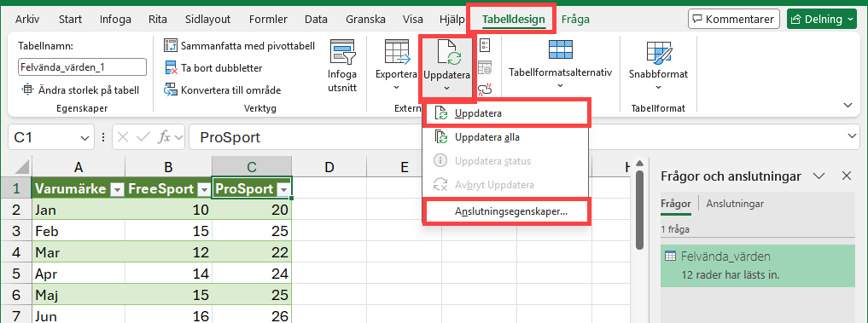Click Konvertera till område icon
This screenshot has width=868, height=323.
pos(171,90)
